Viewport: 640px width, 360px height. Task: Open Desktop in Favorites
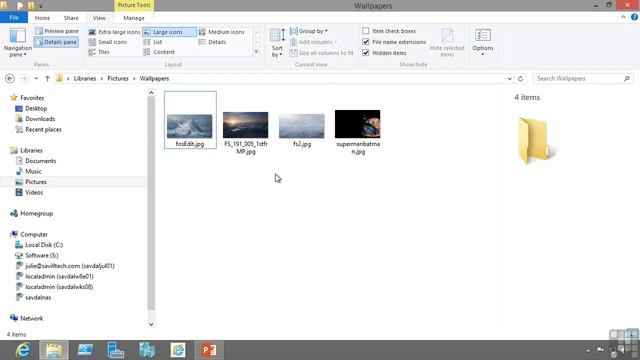coord(36,109)
